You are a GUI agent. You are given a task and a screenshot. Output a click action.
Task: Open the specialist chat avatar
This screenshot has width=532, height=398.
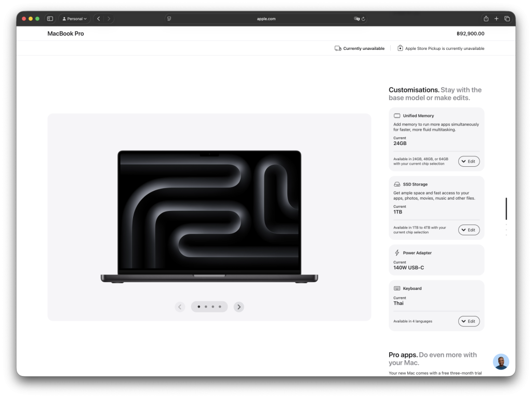click(501, 362)
